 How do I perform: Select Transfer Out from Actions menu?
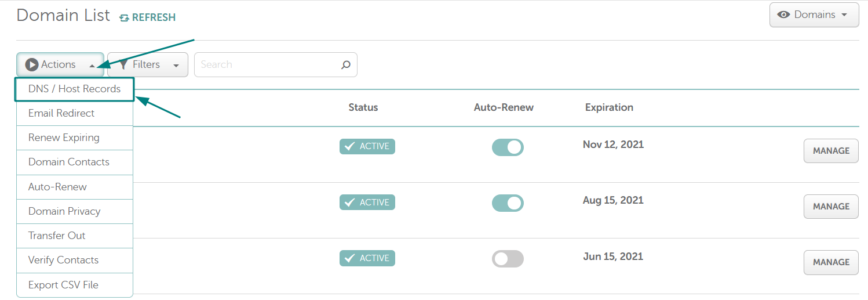pos(75,236)
